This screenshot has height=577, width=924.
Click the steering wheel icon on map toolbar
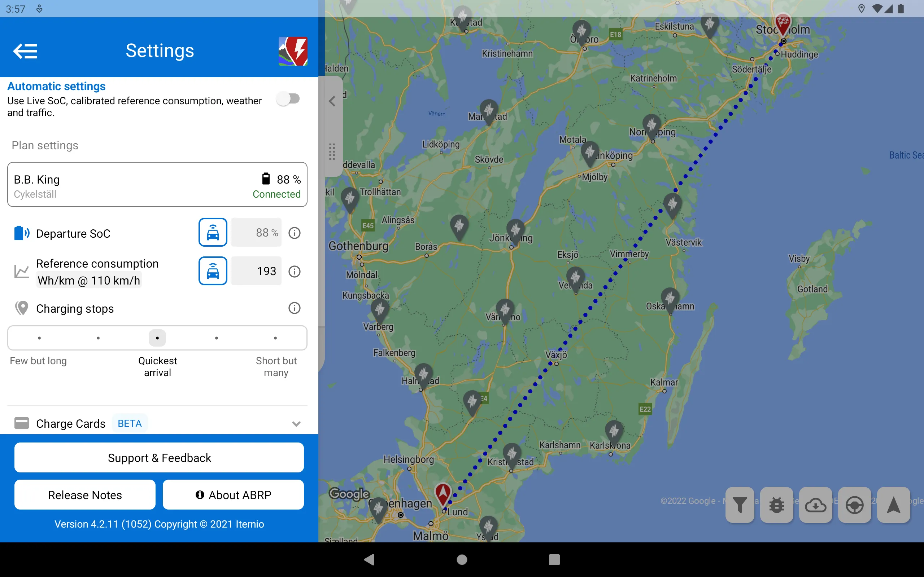coord(854,505)
